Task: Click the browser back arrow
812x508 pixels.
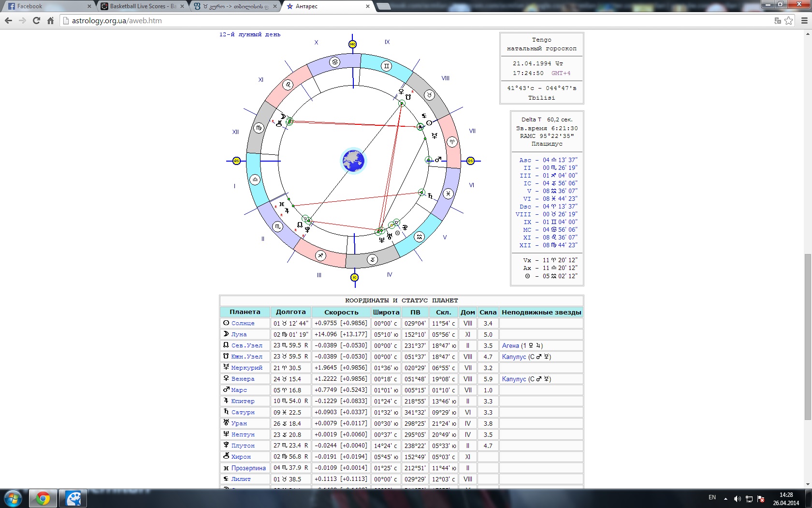Action: 8,21
